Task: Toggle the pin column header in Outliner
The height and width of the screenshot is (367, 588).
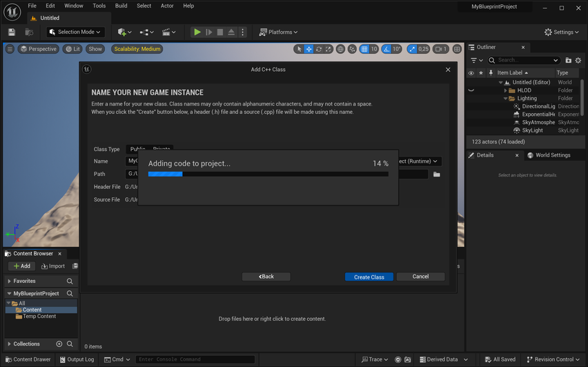Action: point(491,72)
